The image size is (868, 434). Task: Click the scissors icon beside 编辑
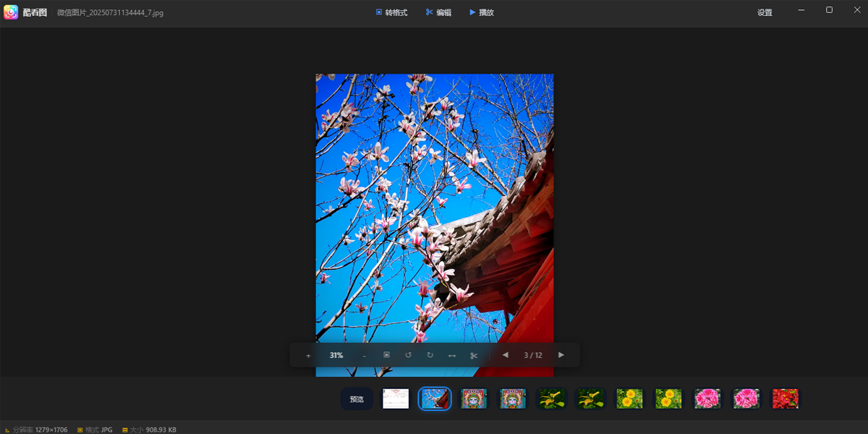click(429, 12)
